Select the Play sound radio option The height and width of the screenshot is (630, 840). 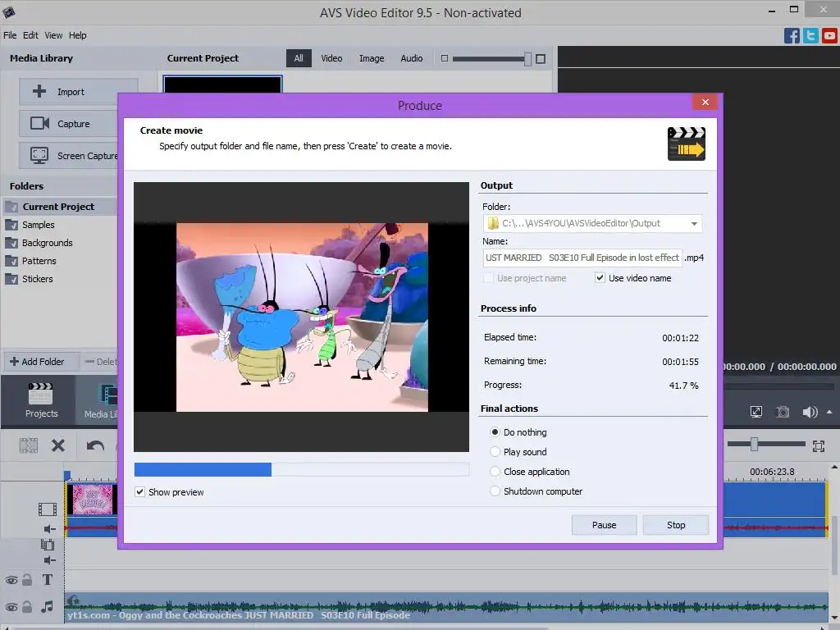pos(495,452)
